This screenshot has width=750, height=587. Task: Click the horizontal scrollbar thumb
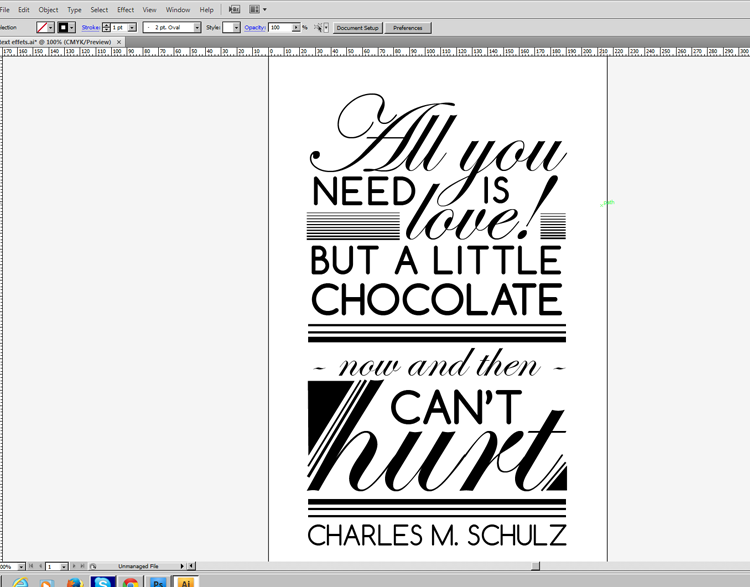pyautogui.click(x=535, y=566)
